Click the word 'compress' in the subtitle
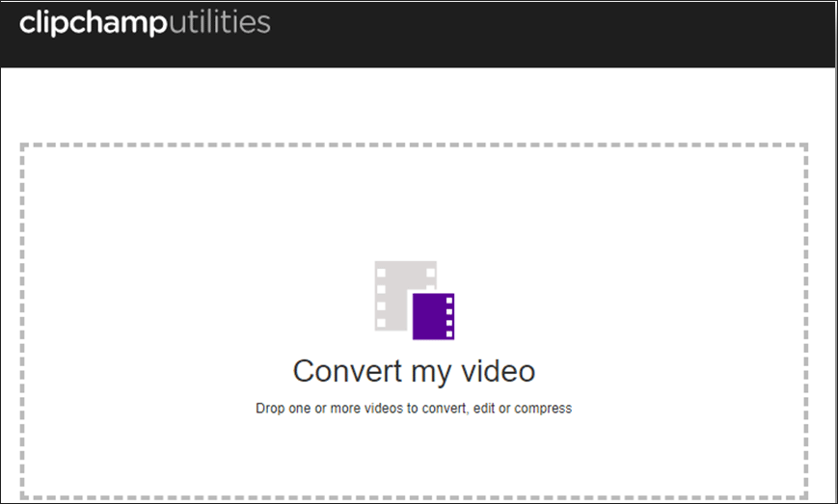Viewport: 838px width, 504px height. click(543, 408)
